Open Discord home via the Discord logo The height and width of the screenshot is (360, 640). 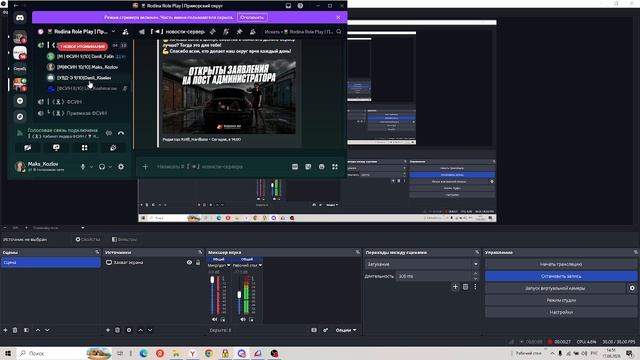coord(20,18)
